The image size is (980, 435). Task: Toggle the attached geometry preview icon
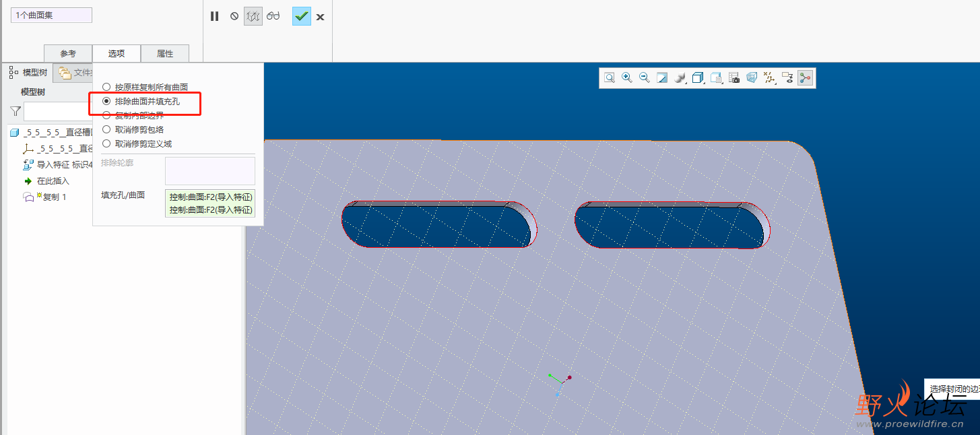(x=253, y=16)
